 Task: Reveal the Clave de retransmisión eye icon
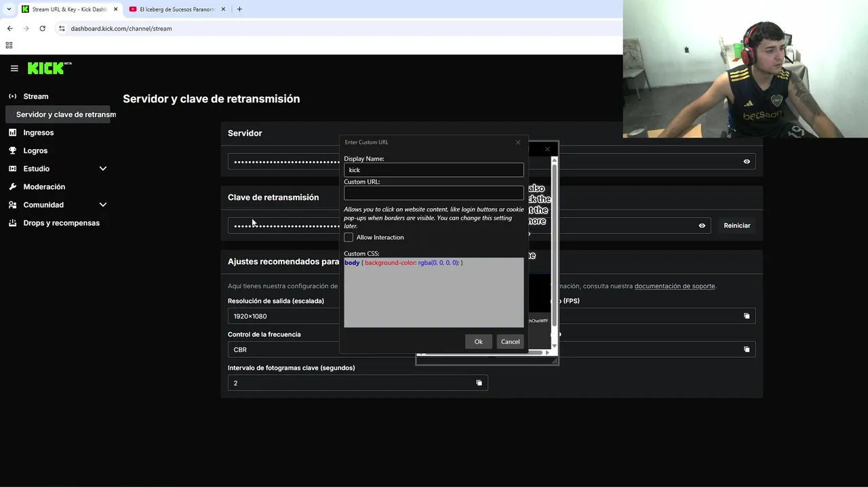click(x=702, y=226)
